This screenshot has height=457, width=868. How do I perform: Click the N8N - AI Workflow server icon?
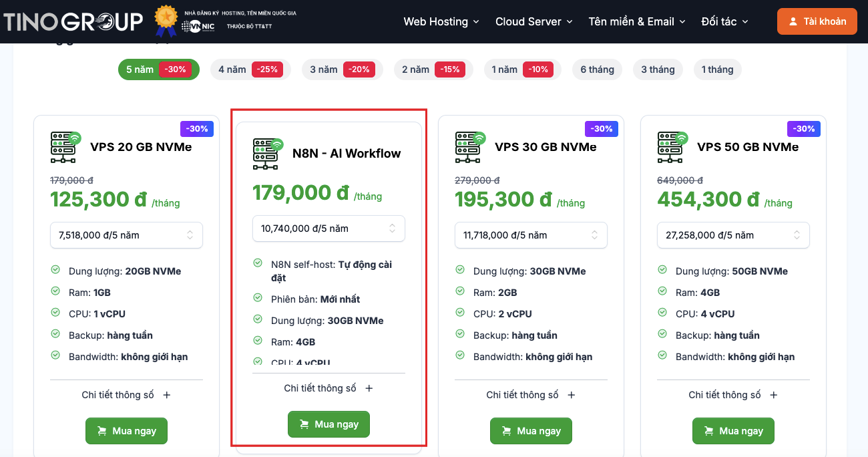[x=268, y=154]
